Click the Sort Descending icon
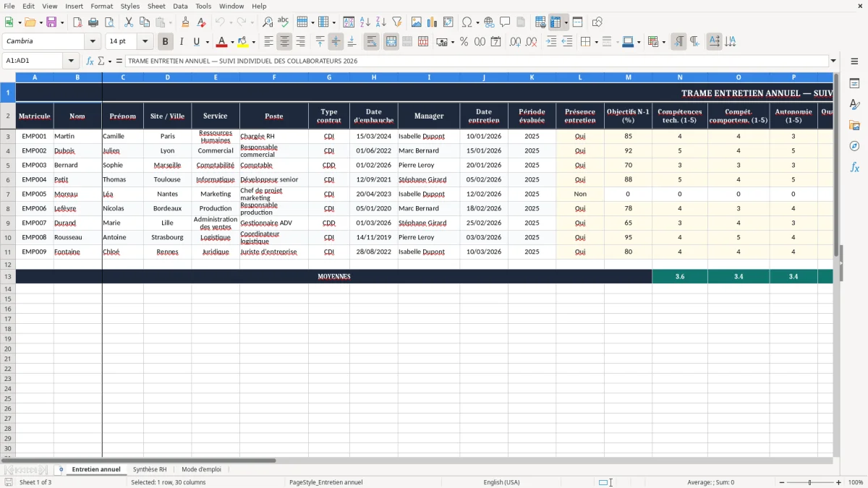The height and width of the screenshot is (488, 868). (x=381, y=22)
